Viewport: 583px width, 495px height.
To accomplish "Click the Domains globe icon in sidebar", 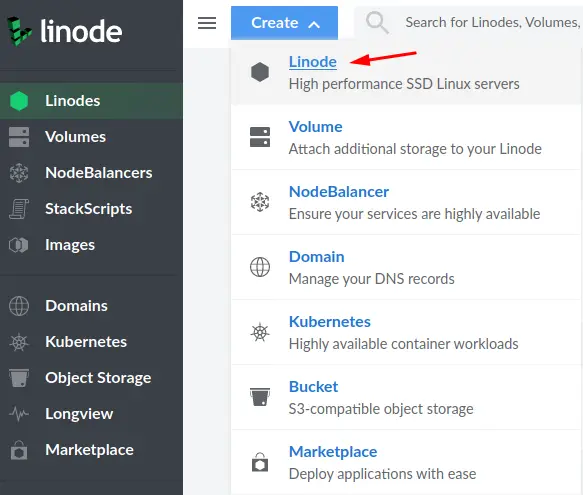I will (19, 306).
